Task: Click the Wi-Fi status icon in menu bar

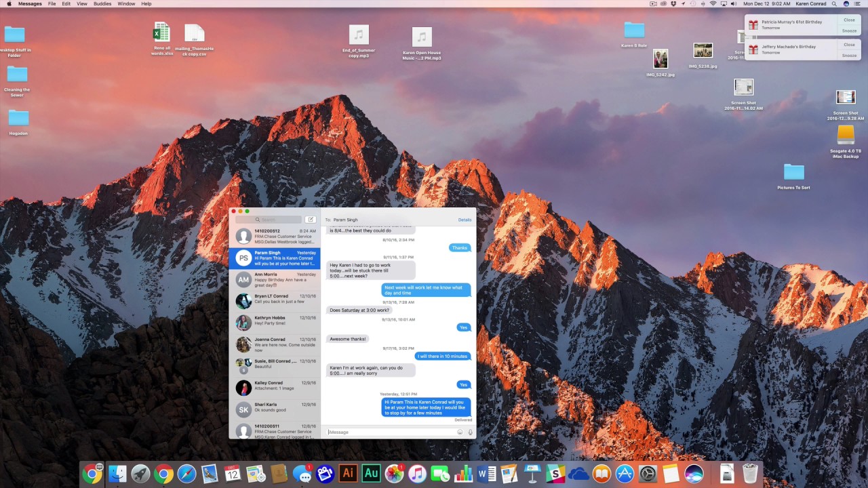Action: pyautogui.click(x=713, y=3)
